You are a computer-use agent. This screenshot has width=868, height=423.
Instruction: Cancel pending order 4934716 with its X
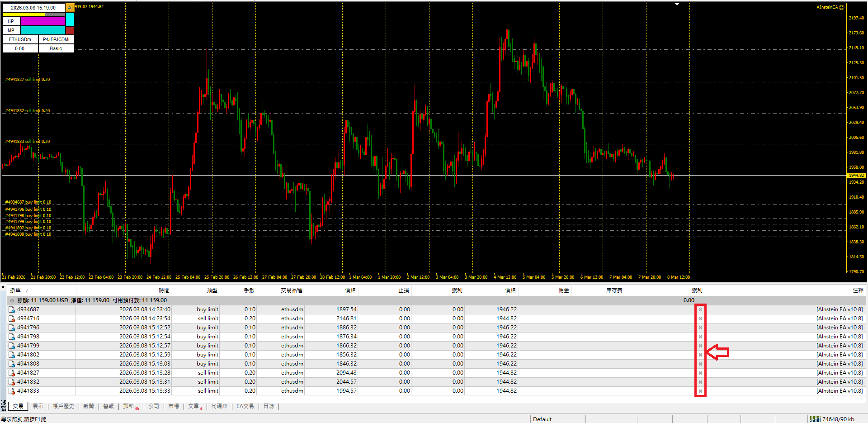(700, 318)
